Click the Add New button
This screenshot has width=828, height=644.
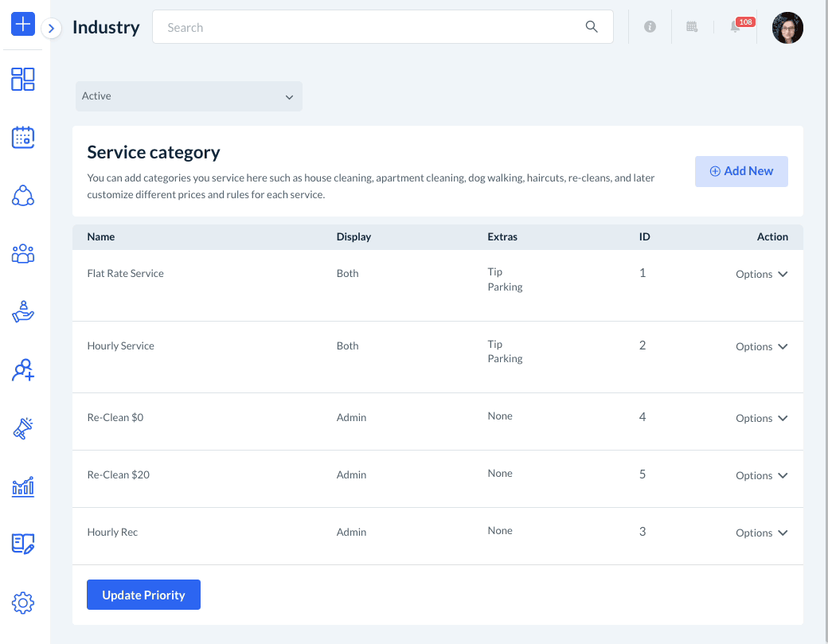pos(741,171)
